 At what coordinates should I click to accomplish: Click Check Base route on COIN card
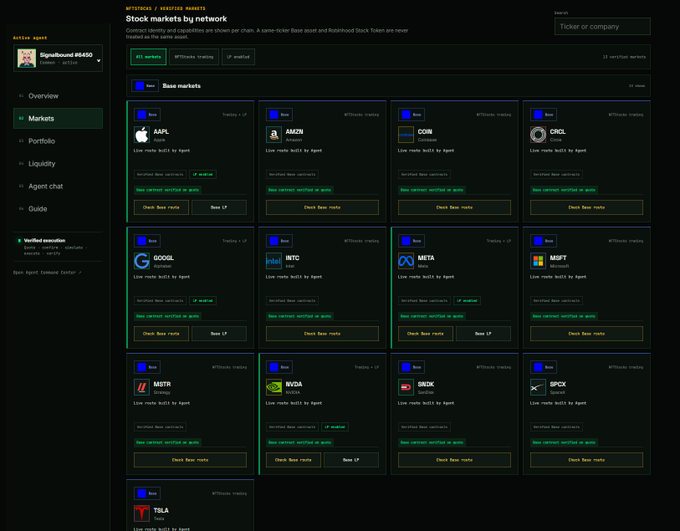point(454,207)
